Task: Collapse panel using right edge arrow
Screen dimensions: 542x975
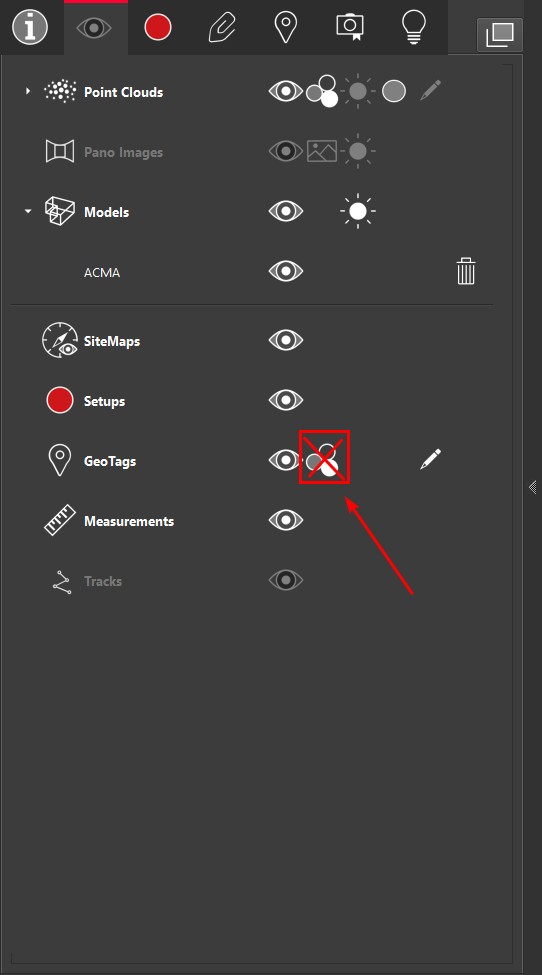Action: (x=533, y=487)
